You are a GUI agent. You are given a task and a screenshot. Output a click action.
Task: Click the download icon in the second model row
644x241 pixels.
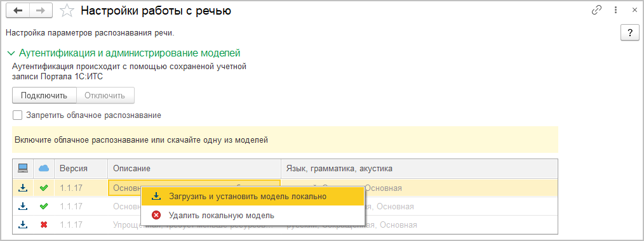[23, 206]
